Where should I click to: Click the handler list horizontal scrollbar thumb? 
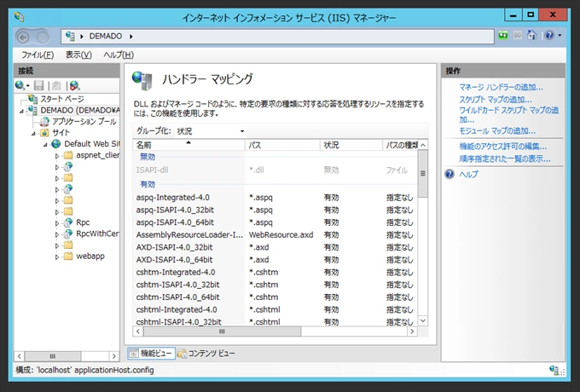(x=222, y=331)
